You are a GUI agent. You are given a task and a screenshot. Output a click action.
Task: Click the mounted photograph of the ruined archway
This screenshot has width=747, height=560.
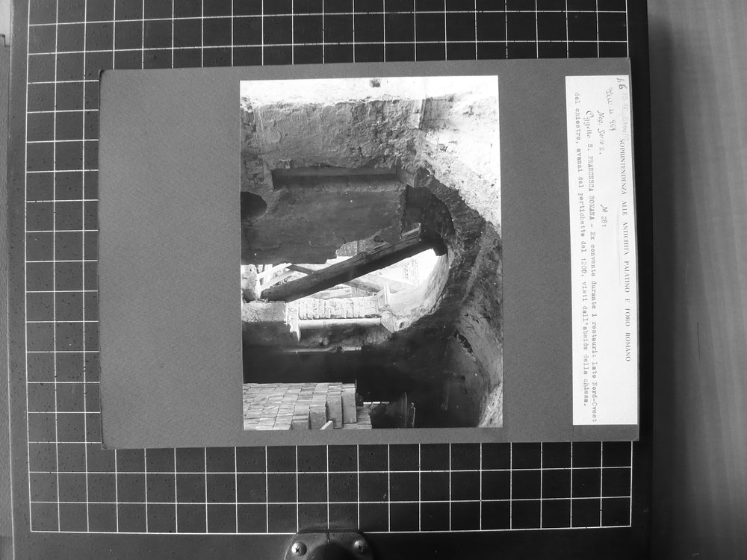coord(371,253)
